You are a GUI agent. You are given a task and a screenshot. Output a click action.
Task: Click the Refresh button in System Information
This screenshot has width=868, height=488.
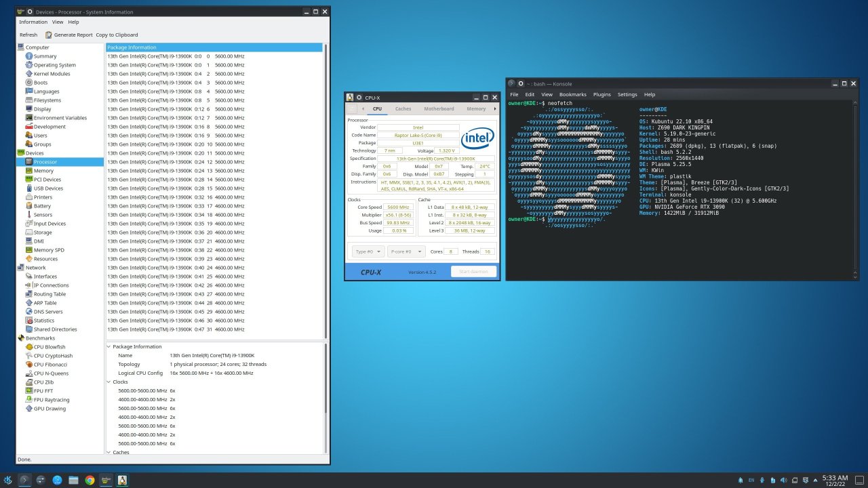point(28,35)
